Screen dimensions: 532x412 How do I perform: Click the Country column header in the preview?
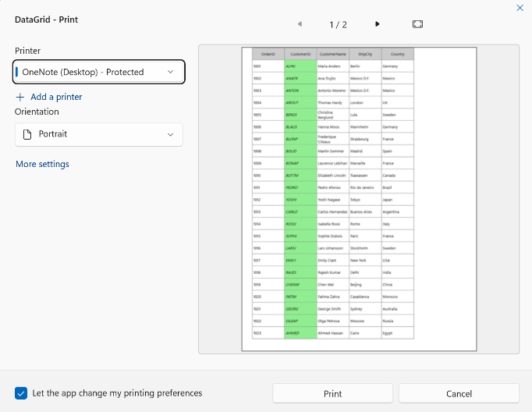click(398, 54)
